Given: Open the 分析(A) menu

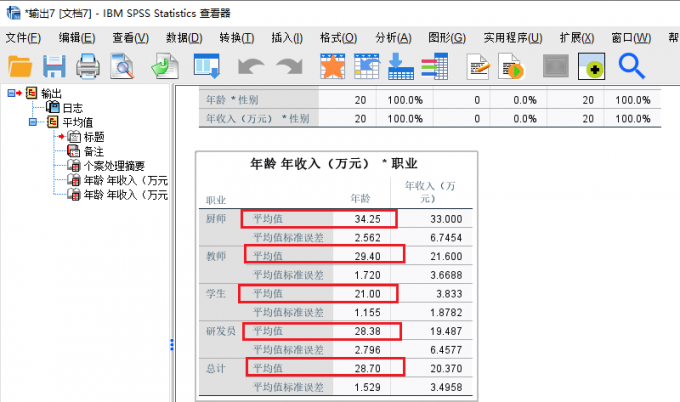Looking at the screenshot, I should pyautogui.click(x=393, y=38).
